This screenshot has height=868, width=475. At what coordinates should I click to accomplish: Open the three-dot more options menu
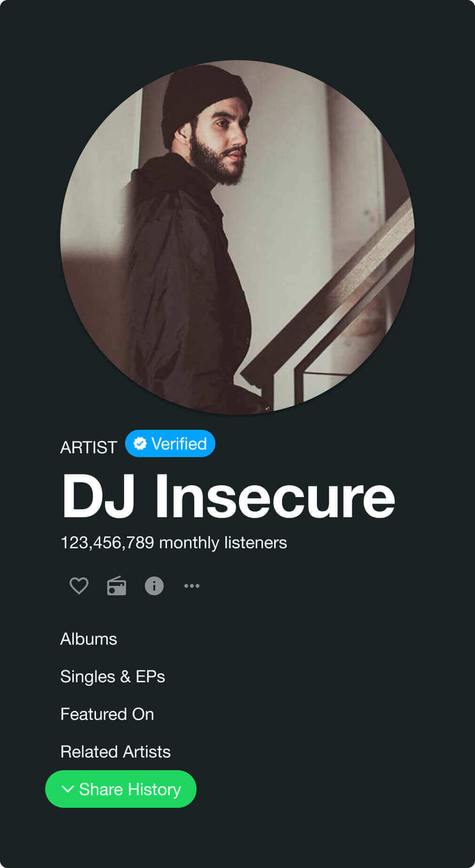pyautogui.click(x=192, y=586)
